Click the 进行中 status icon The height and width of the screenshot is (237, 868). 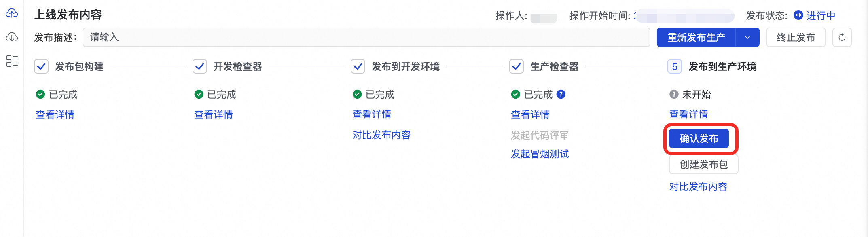click(x=798, y=15)
